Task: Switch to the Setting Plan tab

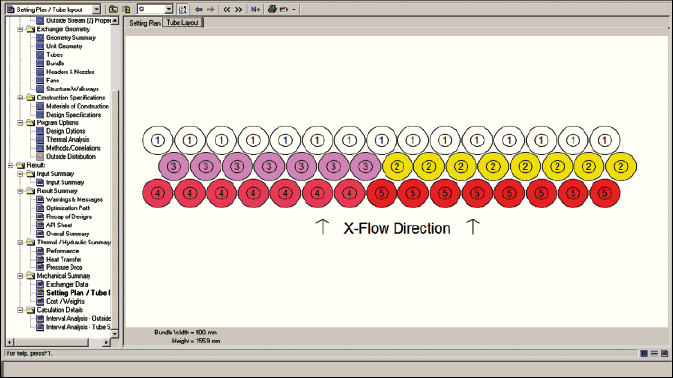Action: point(145,23)
